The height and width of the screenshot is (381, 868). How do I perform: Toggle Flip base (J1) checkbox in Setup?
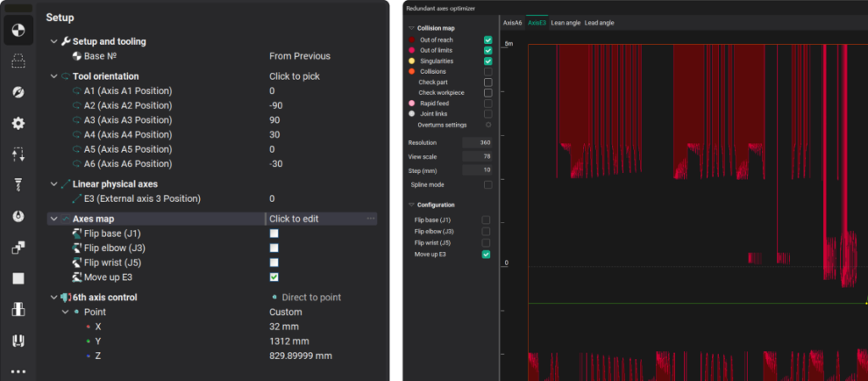pyautogui.click(x=274, y=233)
